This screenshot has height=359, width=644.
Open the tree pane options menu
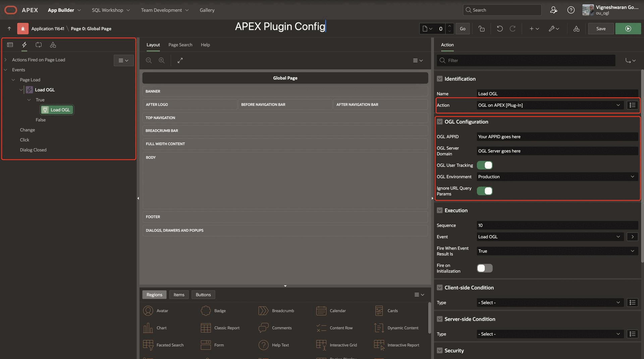[123, 60]
